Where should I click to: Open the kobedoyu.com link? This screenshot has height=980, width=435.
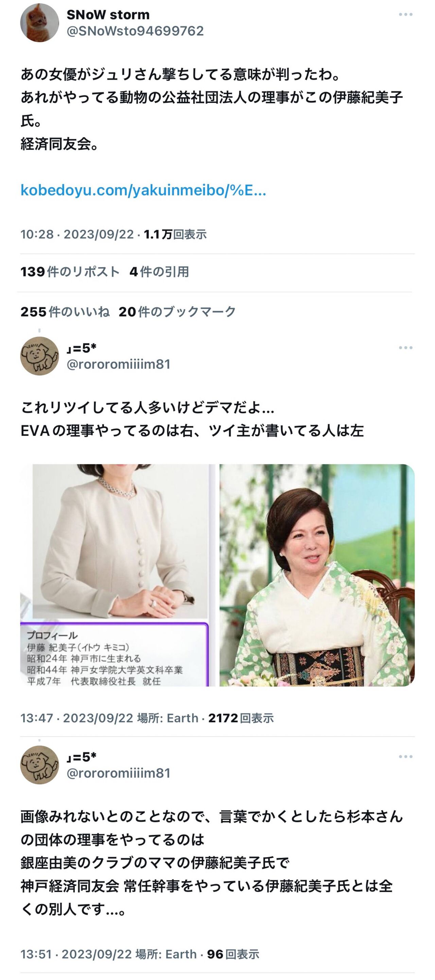coord(143,190)
